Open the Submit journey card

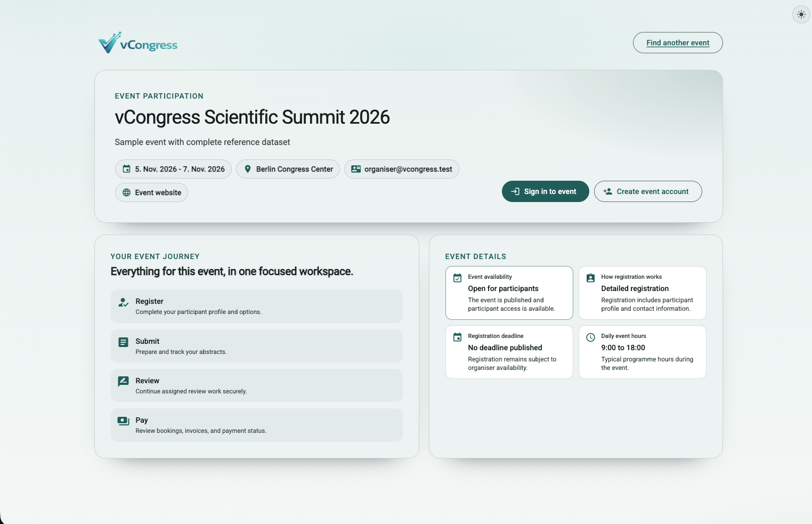pyautogui.click(x=257, y=346)
